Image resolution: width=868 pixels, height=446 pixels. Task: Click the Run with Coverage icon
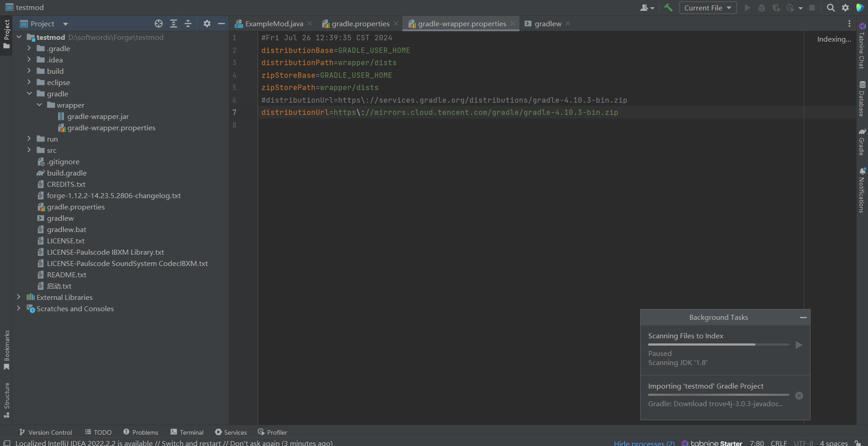click(776, 8)
